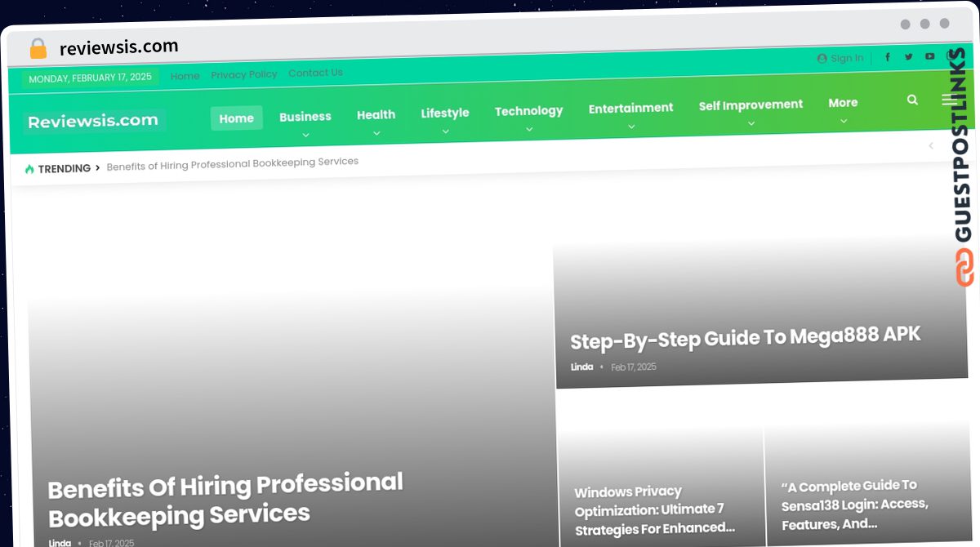Open the hamburger side menu icon
Screen dimensions: 980x547
(948, 100)
